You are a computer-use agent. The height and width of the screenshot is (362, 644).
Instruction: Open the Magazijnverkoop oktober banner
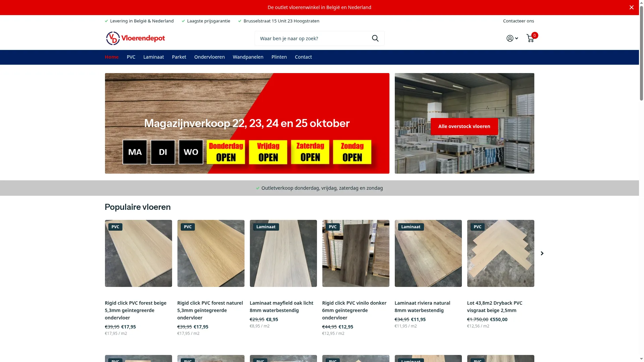pos(247,123)
